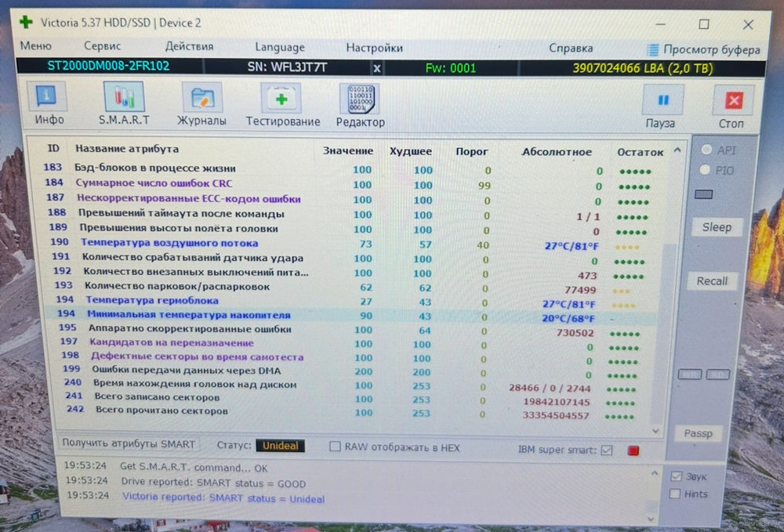The width and height of the screenshot is (784, 532).
Task: Select row 195 Аппаратно скорректированные ошибки
Action: tap(350, 330)
